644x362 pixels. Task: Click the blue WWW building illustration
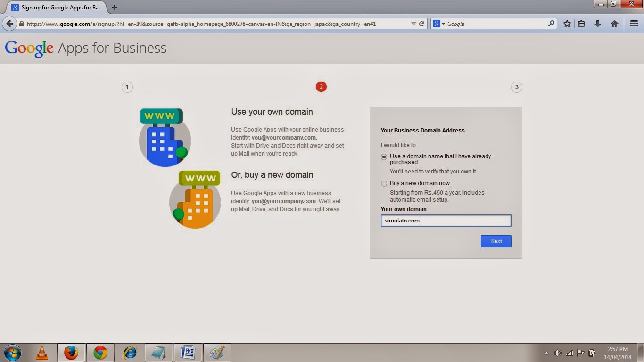164,137
